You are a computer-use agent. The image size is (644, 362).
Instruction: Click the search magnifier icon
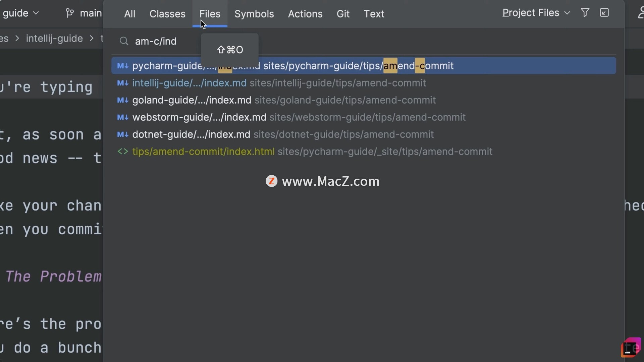(124, 41)
